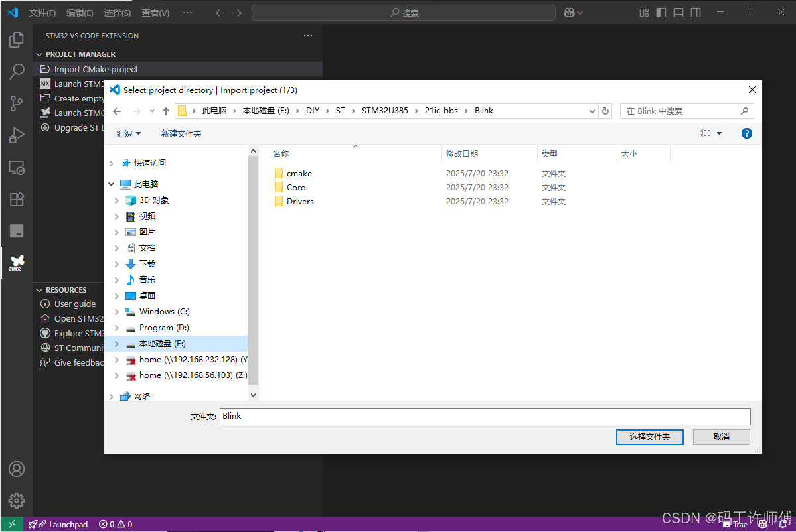Click the 取消 button
Image resolution: width=796 pixels, height=532 pixels.
click(x=721, y=437)
